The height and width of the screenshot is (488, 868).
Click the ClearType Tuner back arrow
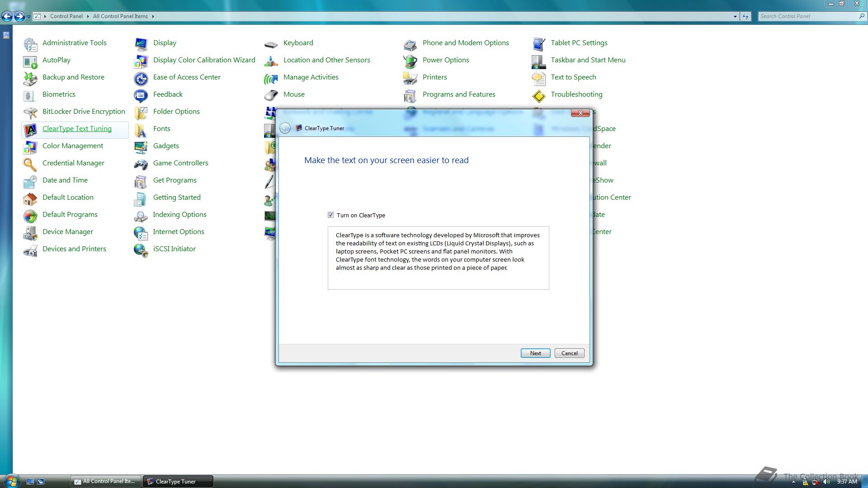tap(285, 128)
